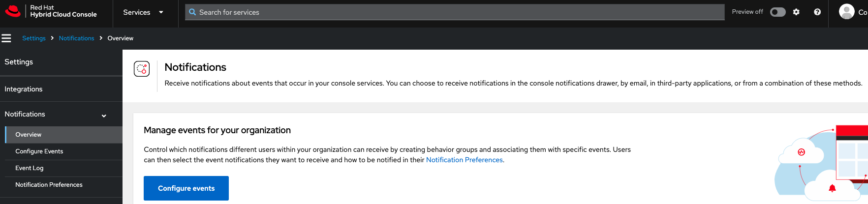Screen dimensions: 868x204
Task: Click the Red Hat logo icon
Action: pyautogui.click(x=13, y=11)
